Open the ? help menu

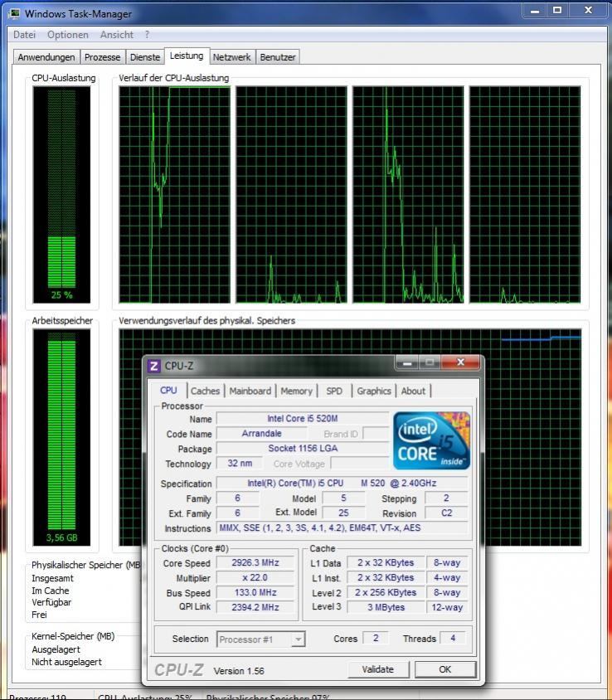147,35
